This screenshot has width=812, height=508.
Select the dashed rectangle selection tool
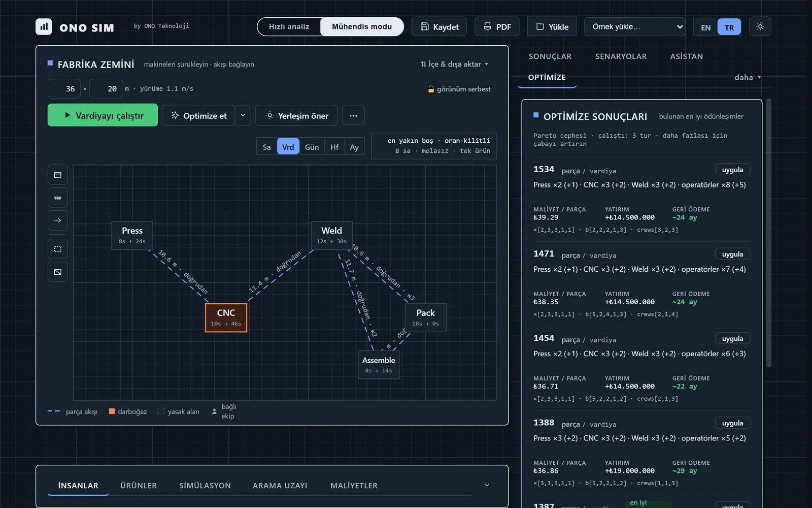58,249
